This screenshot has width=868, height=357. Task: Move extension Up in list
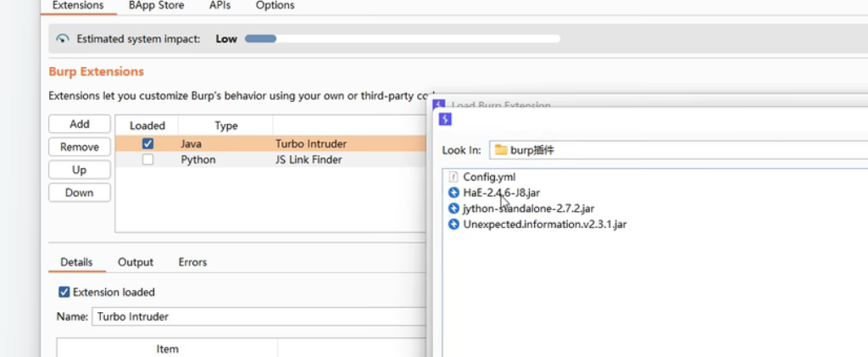[x=79, y=170]
